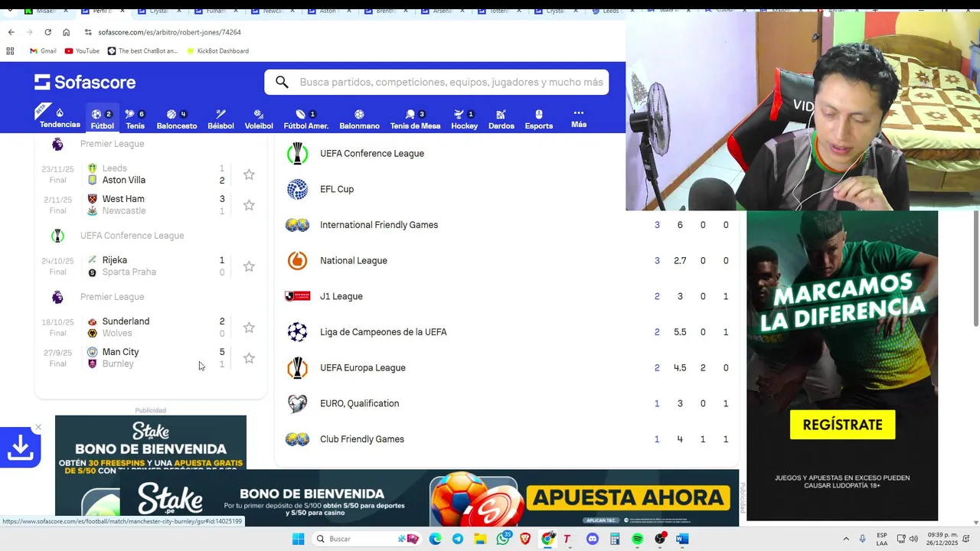This screenshot has height=551, width=980.
Task: Open the Gmail bookmark
Action: (x=43, y=51)
